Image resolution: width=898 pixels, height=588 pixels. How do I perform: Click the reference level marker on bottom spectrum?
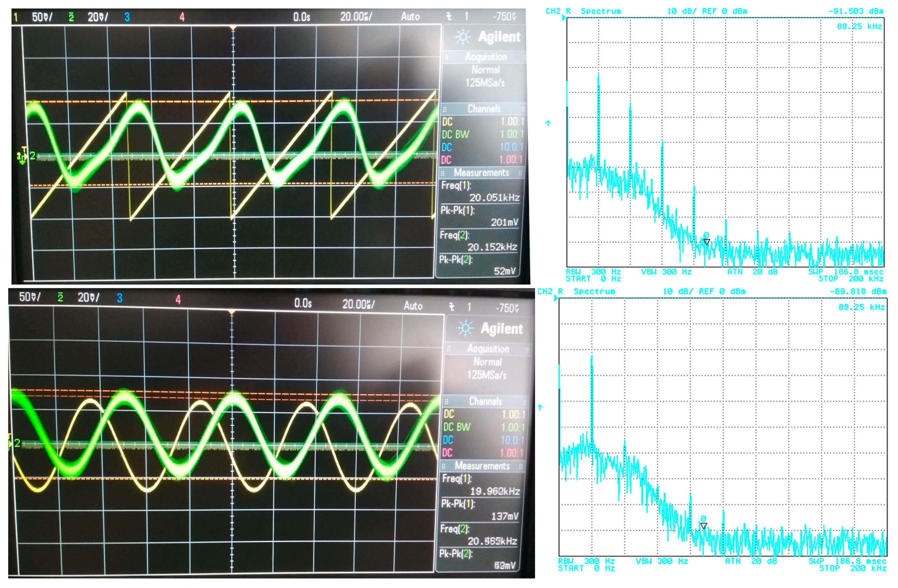coord(556,298)
